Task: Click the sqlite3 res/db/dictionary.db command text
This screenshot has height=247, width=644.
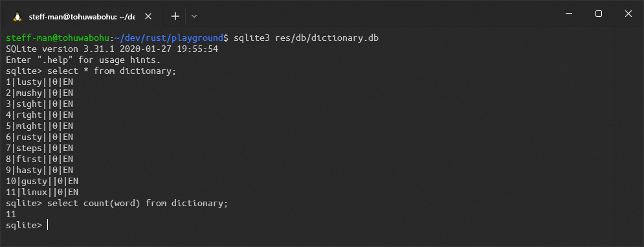Action: coord(306,38)
